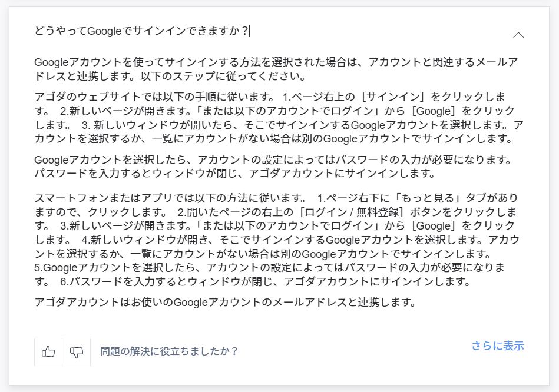Click the thumbs up helpful icon
The image size is (559, 392).
point(48,352)
